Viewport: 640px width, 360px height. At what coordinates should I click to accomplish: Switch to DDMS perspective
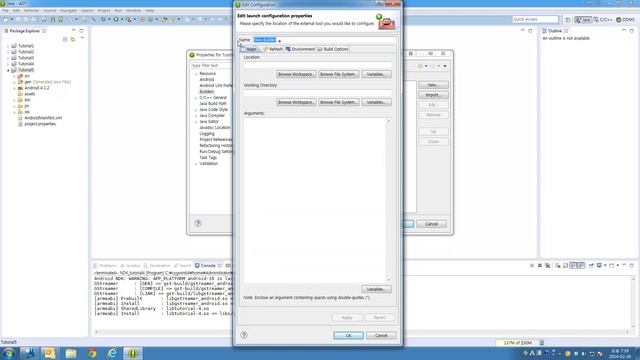tap(625, 20)
